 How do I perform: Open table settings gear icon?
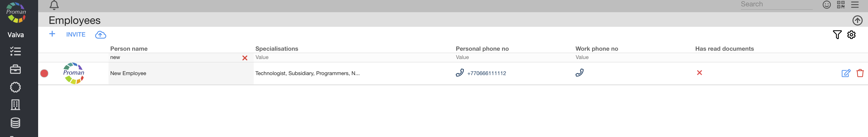point(851,35)
